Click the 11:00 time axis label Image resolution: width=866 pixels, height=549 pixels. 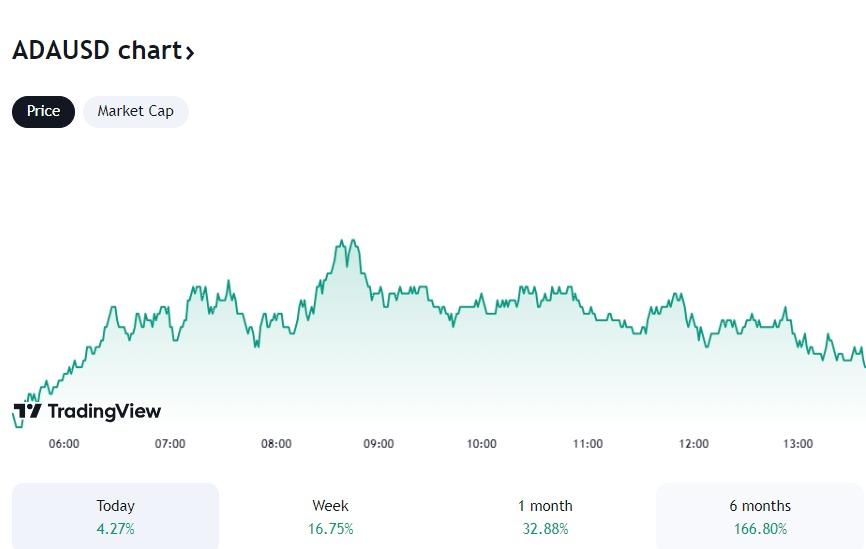(x=588, y=443)
